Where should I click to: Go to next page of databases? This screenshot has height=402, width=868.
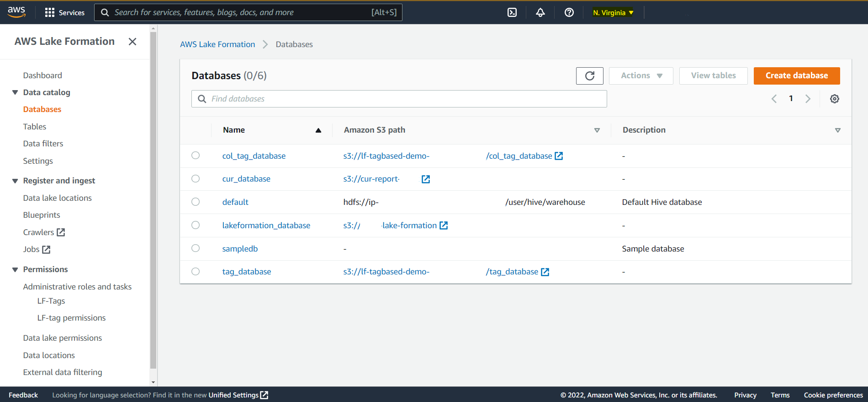[x=808, y=99]
